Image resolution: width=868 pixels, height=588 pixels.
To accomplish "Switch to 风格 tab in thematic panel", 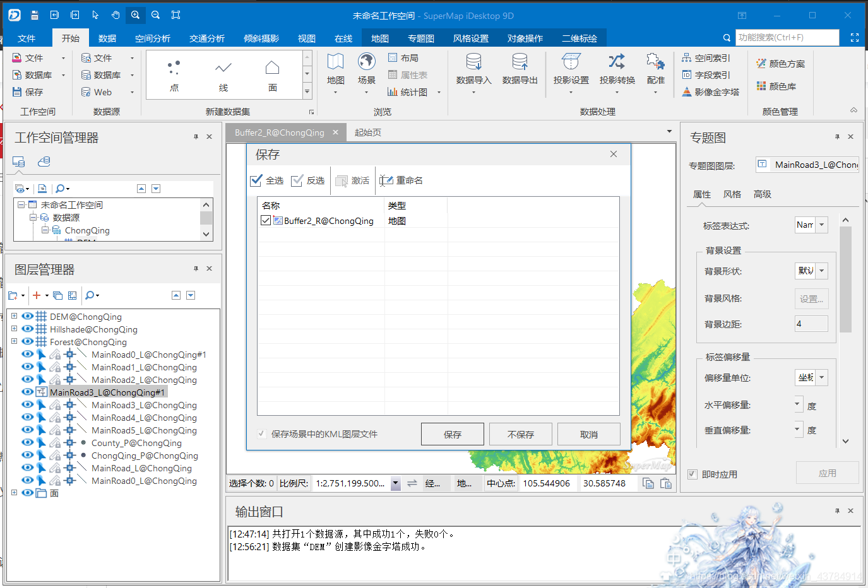I will 732,194.
